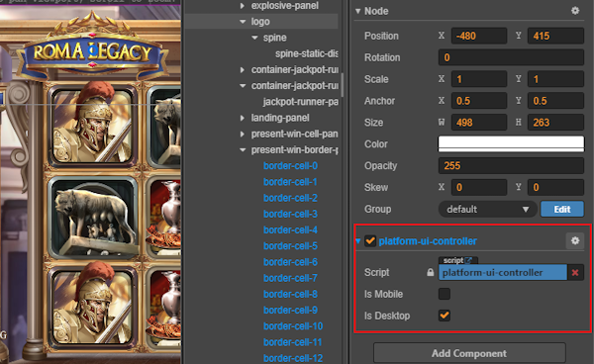Click the Edit group button

coord(562,210)
